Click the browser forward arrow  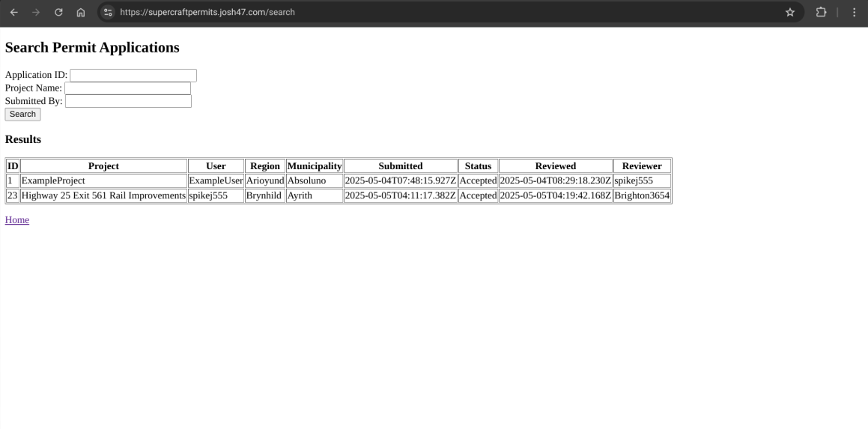click(x=36, y=12)
